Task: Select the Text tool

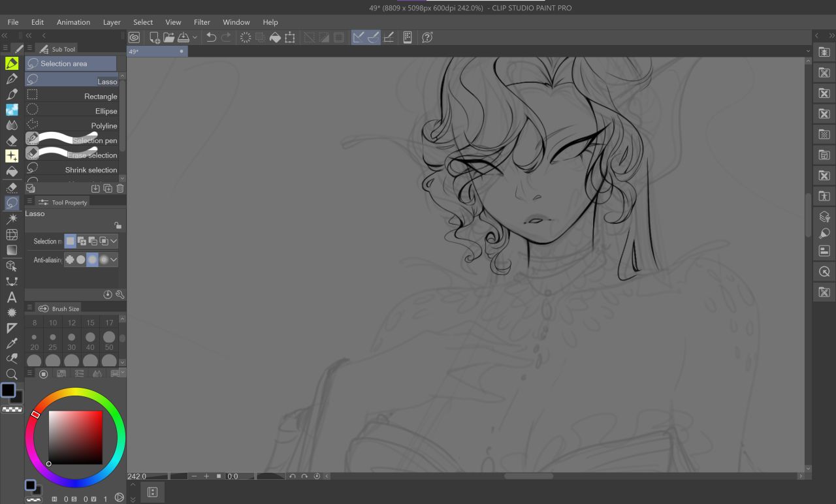Action: tap(12, 297)
